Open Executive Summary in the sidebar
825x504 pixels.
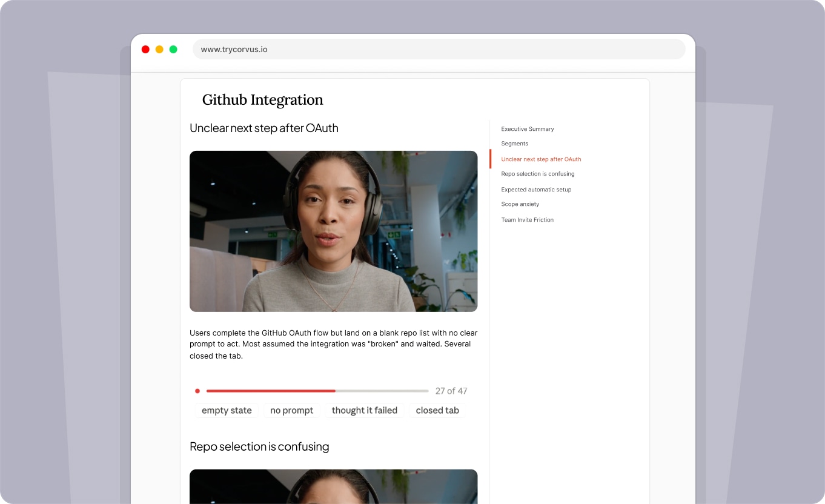click(527, 129)
